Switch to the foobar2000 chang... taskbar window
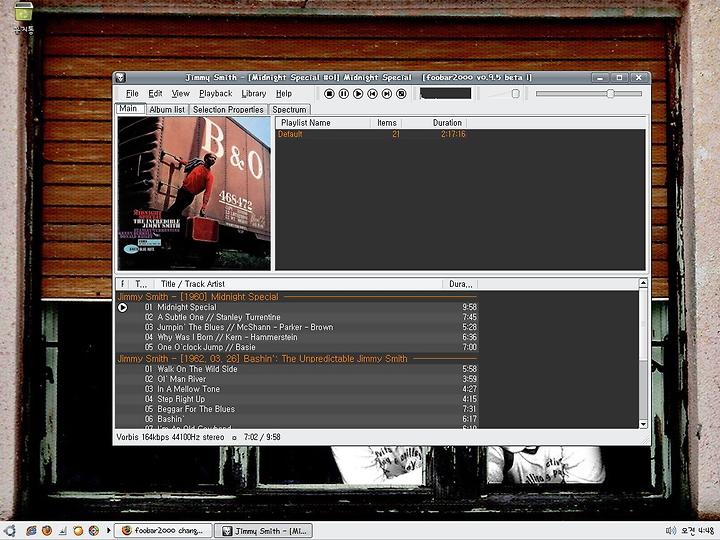This screenshot has height=540, width=720. pos(163,531)
